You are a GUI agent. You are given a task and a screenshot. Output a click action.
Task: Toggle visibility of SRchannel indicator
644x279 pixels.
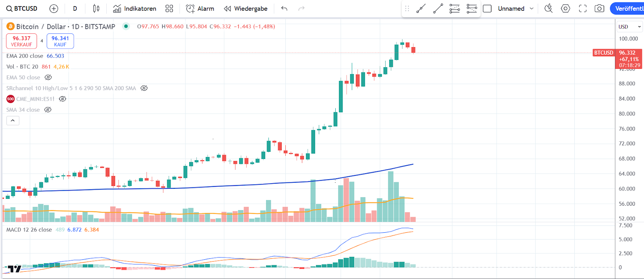coord(144,88)
